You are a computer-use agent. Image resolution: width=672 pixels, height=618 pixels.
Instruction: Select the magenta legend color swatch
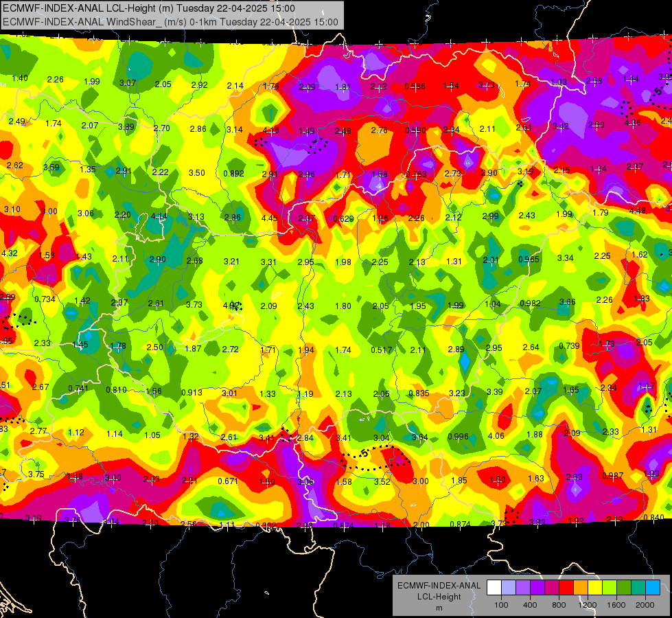point(552,588)
